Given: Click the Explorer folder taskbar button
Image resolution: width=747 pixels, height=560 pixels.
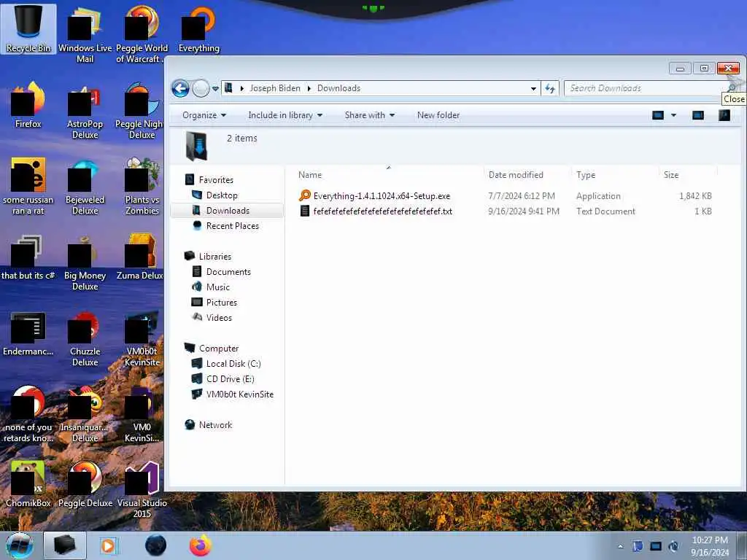Looking at the screenshot, I should click(65, 545).
